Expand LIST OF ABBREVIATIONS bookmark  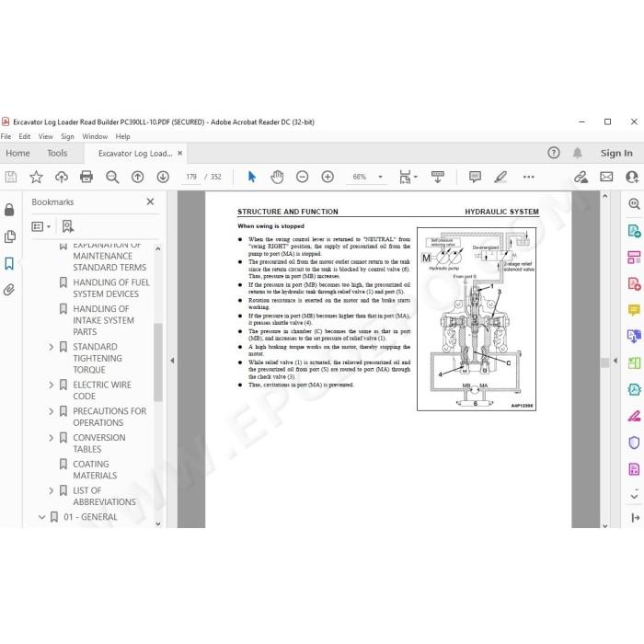(51, 490)
